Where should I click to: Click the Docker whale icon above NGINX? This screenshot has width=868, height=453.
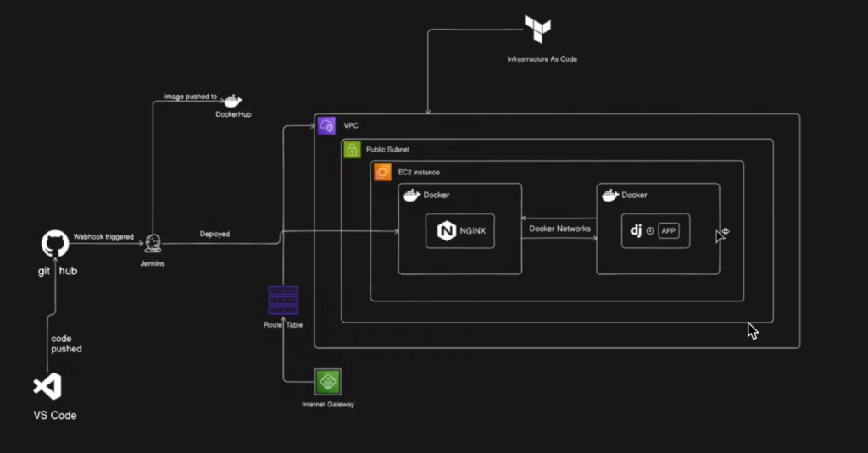click(x=411, y=196)
